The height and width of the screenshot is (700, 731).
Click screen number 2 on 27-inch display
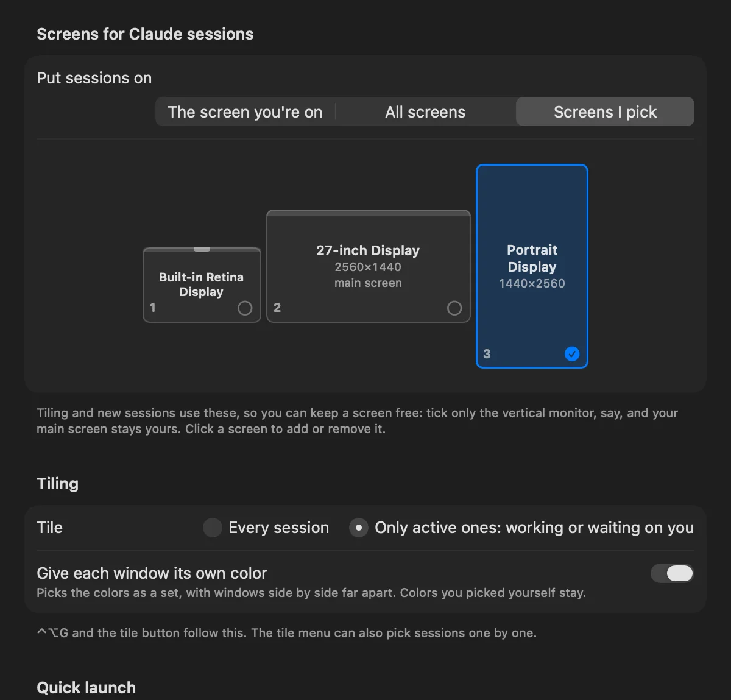pyautogui.click(x=277, y=308)
